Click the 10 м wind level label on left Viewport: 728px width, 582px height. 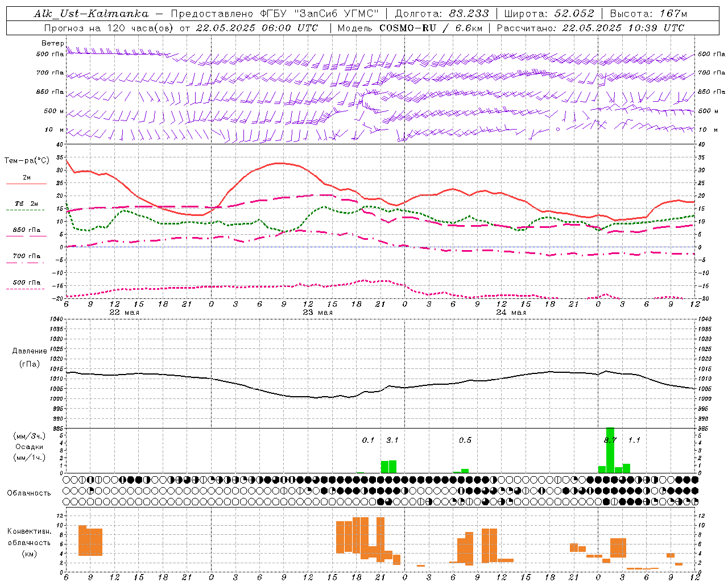(x=55, y=130)
